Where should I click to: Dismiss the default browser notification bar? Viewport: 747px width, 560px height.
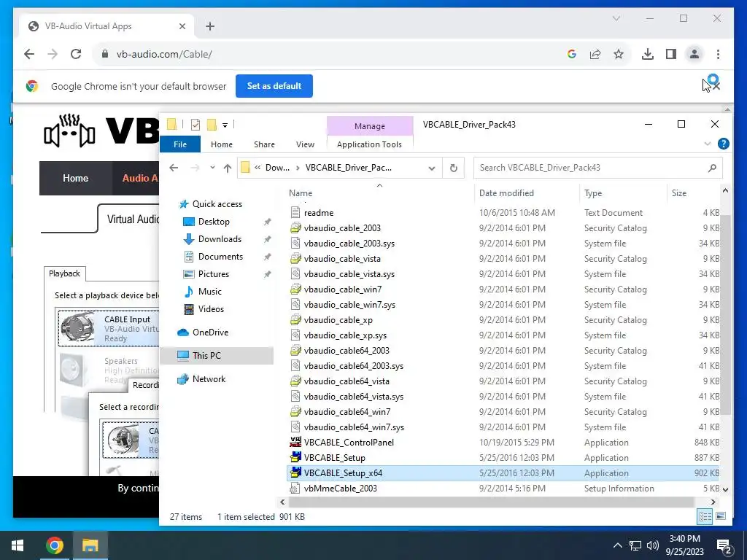pos(716,86)
